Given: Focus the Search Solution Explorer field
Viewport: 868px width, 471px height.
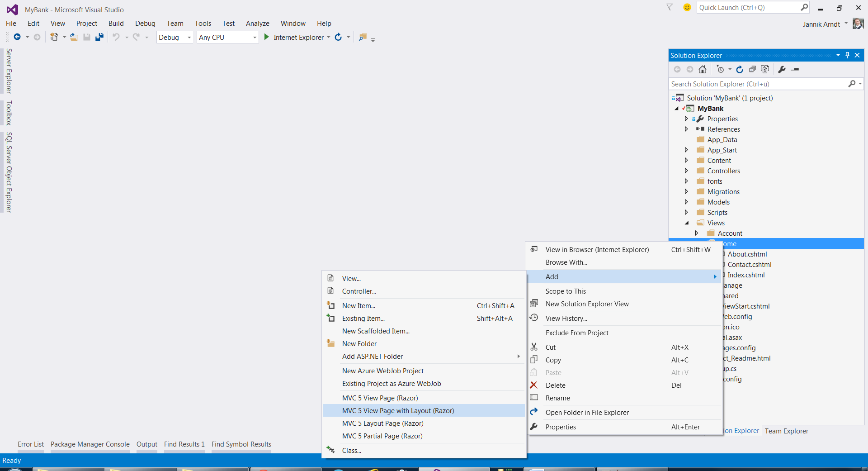Looking at the screenshot, I should coord(759,84).
